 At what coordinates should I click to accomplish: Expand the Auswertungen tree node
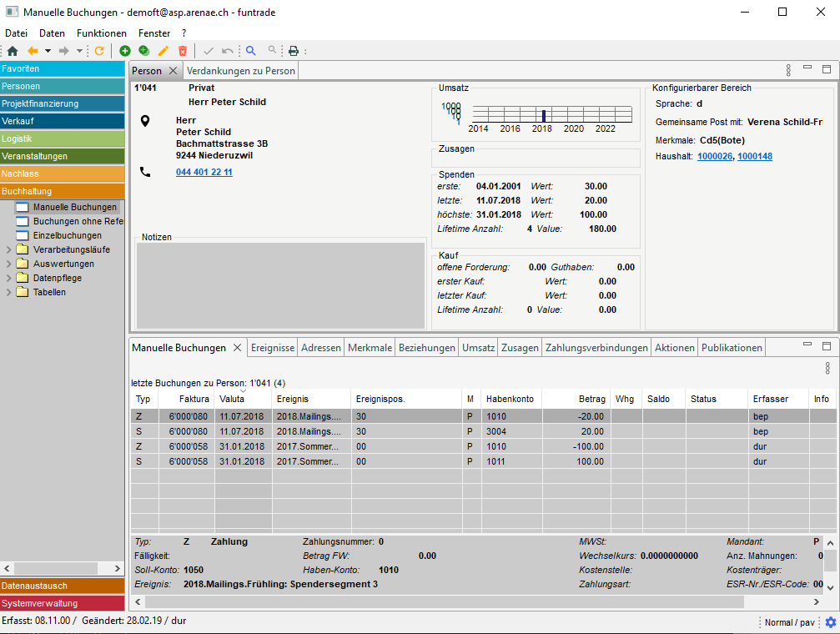[x=9, y=264]
